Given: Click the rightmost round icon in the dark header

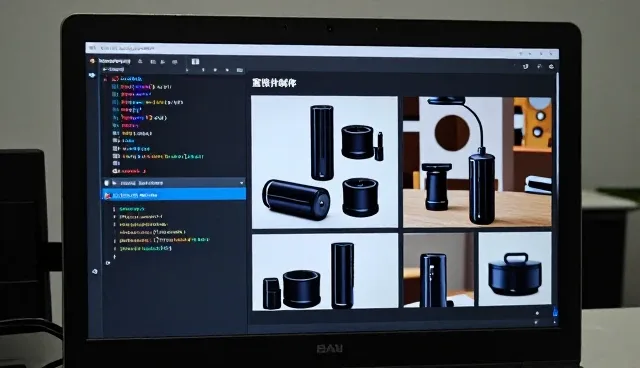Looking at the screenshot, I should (551, 67).
